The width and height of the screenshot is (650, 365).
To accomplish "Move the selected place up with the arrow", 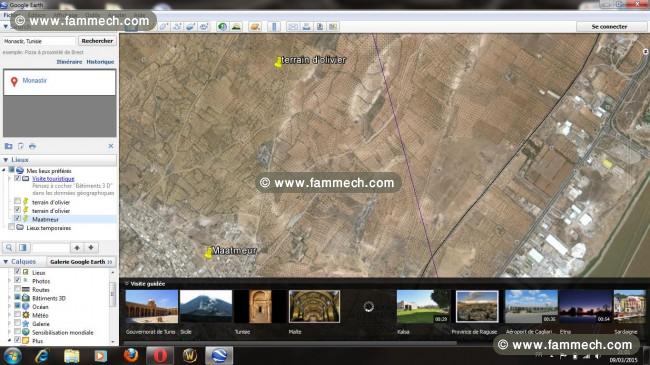I will click(77, 248).
